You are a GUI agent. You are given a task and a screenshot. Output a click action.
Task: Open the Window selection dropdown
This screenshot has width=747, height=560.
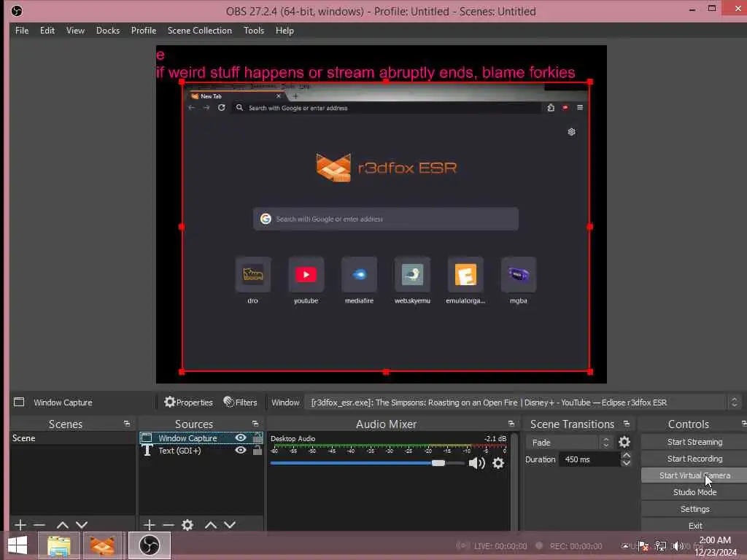click(x=522, y=402)
